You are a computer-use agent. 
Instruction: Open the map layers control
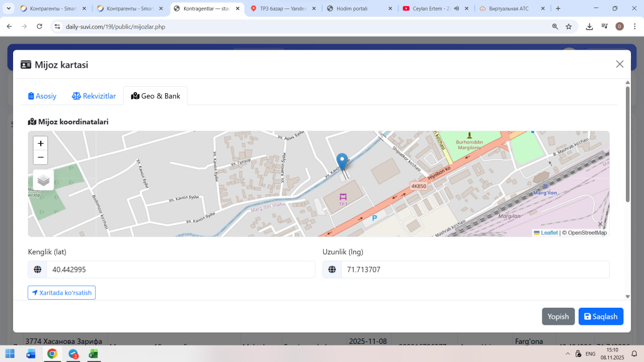(44, 180)
